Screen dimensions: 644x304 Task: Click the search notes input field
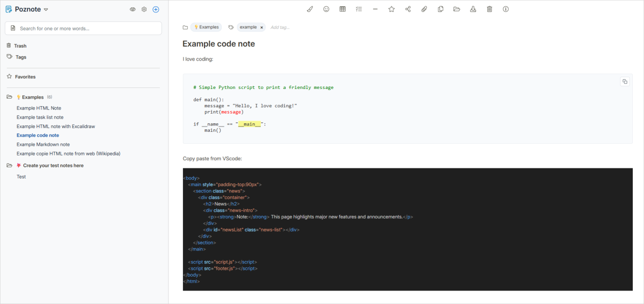point(86,28)
